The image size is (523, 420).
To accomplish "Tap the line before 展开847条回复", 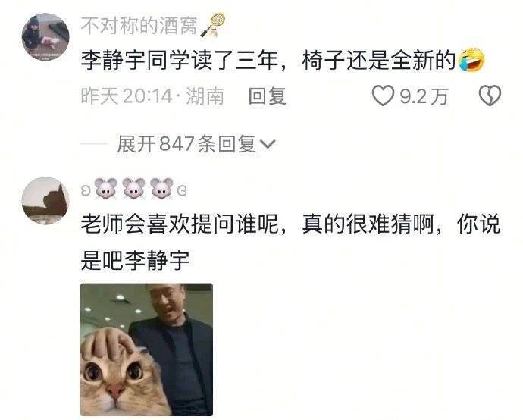I will 93,144.
